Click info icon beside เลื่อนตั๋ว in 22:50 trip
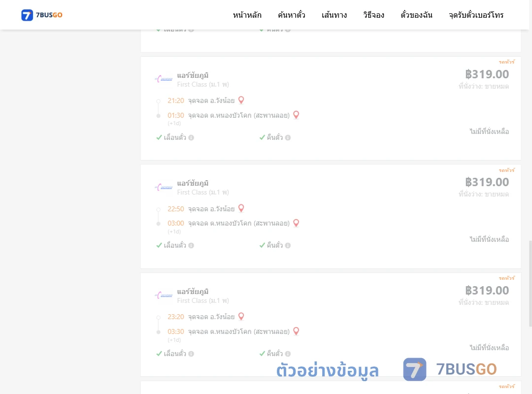This screenshot has width=532, height=394. pyautogui.click(x=191, y=245)
